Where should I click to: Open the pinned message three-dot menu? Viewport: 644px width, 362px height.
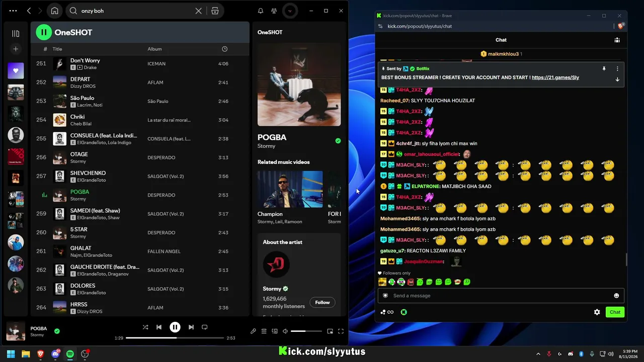pos(617,69)
